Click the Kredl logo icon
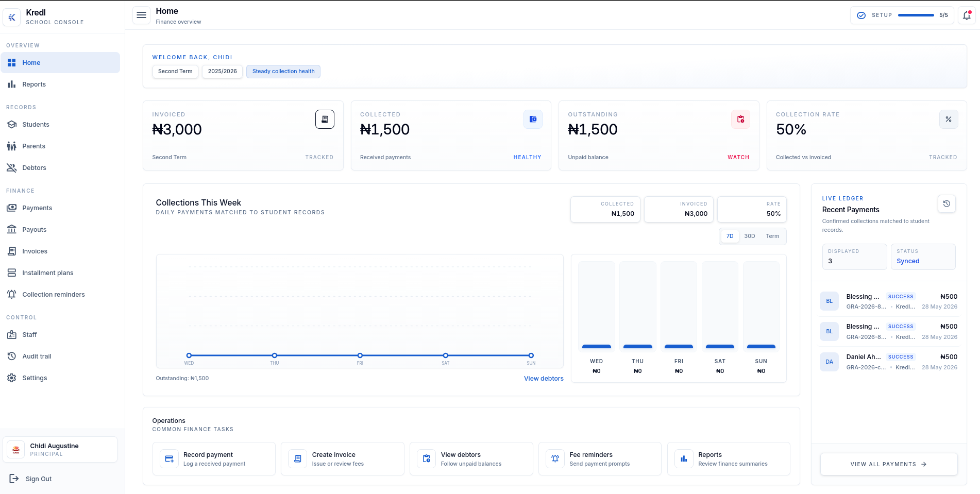 [12, 17]
